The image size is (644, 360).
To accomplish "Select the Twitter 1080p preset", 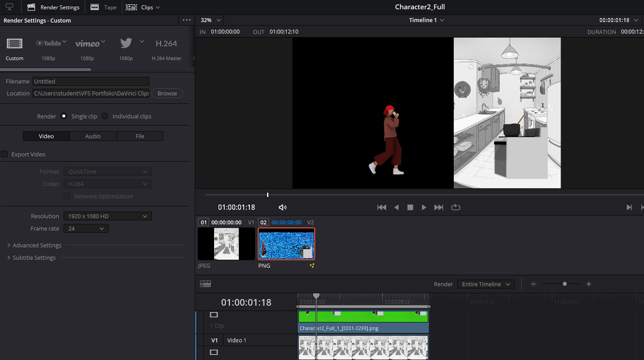I will coord(126,49).
